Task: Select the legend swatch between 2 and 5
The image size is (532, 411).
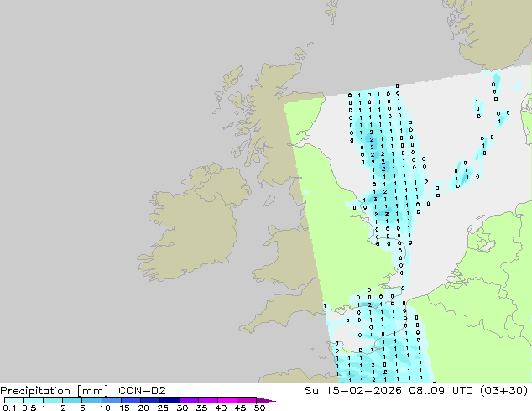Action: coord(72,400)
